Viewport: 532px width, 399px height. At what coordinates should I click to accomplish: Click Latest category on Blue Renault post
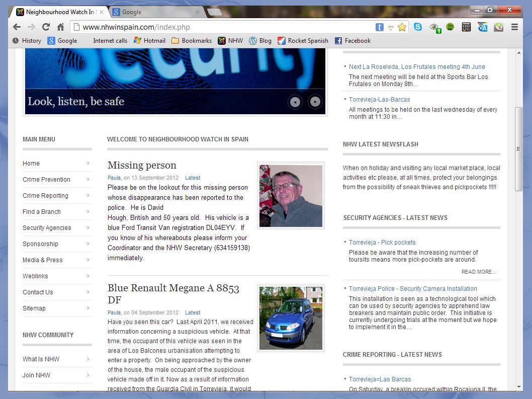click(193, 312)
